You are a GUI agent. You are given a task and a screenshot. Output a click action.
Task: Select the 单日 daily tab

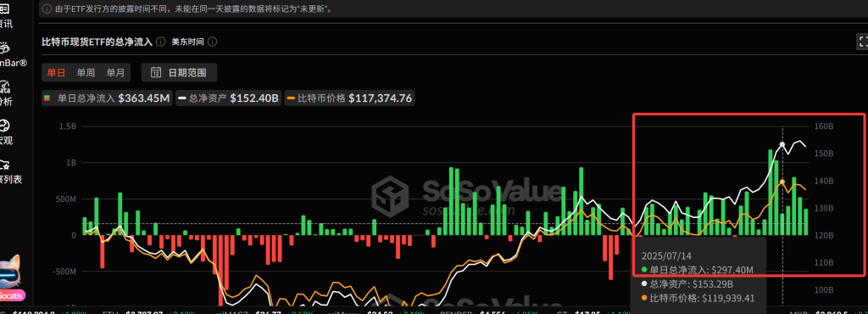click(x=56, y=72)
